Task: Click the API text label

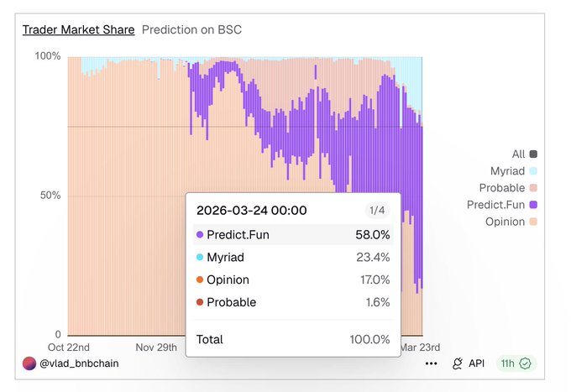Action: pos(477,363)
